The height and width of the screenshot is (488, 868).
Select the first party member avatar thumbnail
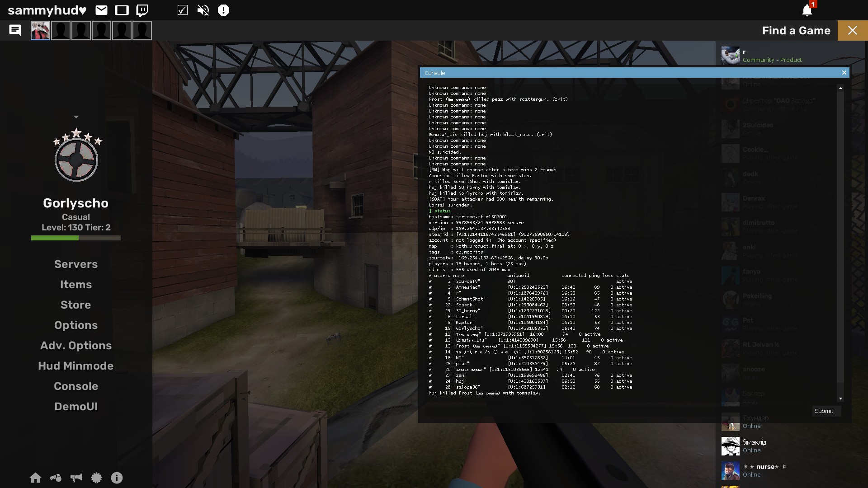pyautogui.click(x=40, y=30)
